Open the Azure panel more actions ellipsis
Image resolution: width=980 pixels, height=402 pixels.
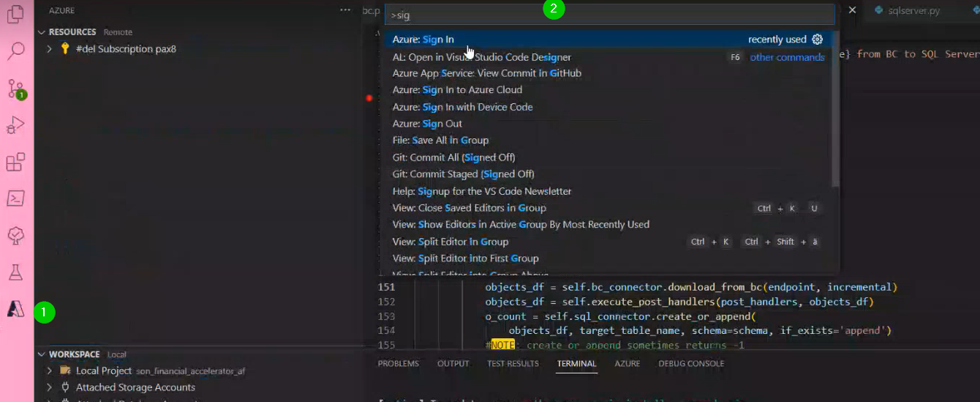click(x=345, y=10)
